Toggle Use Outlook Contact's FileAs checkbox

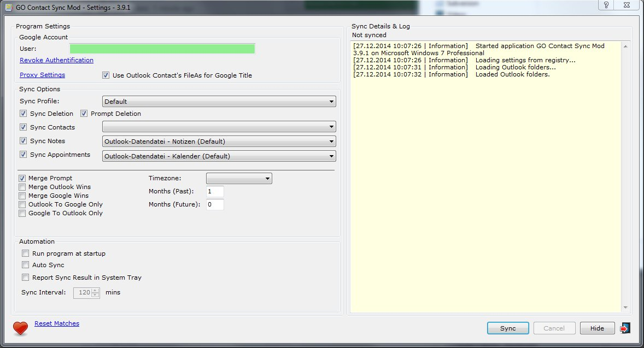(106, 75)
